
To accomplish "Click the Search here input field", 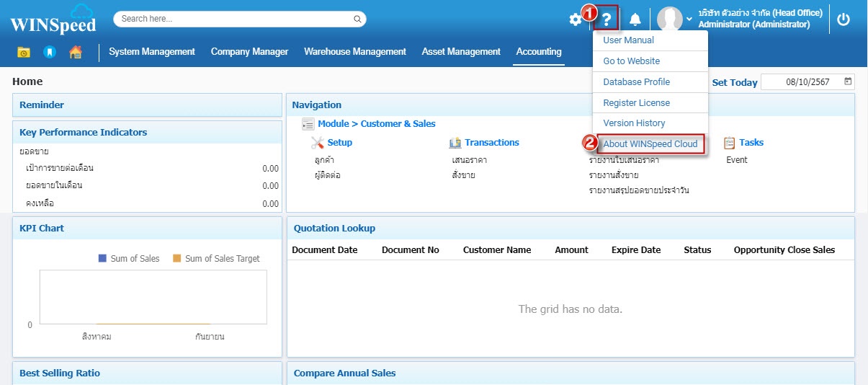I will [240, 19].
